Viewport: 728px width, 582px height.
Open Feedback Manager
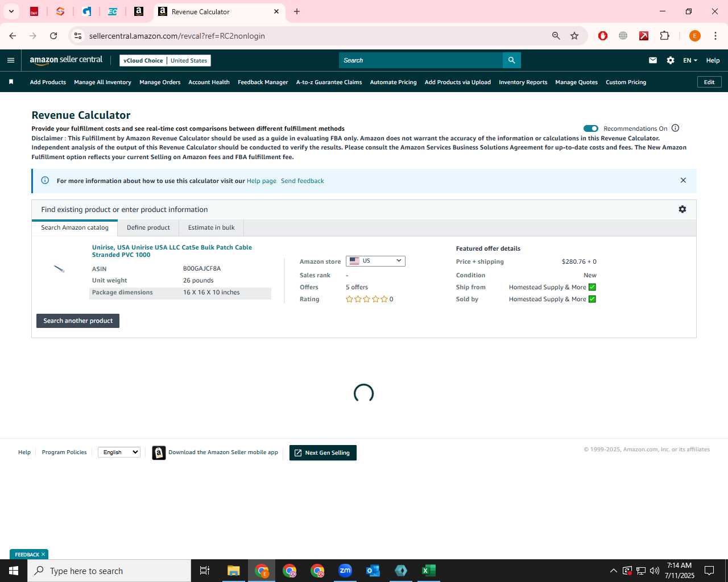pyautogui.click(x=263, y=82)
